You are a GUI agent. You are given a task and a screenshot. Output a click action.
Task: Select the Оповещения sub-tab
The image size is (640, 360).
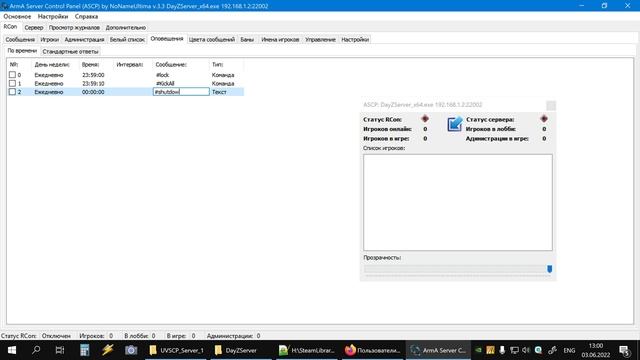(167, 39)
